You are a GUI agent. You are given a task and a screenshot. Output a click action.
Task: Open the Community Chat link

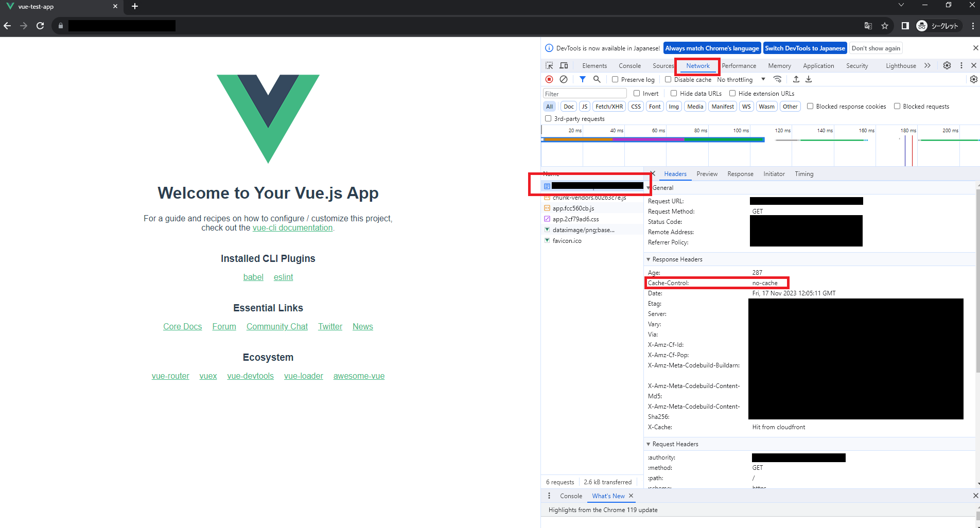pyautogui.click(x=277, y=326)
